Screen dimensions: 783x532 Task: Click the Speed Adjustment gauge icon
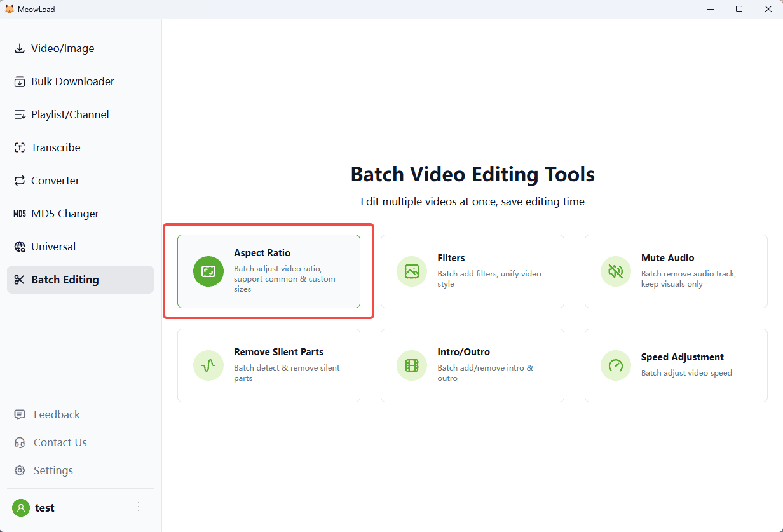615,365
